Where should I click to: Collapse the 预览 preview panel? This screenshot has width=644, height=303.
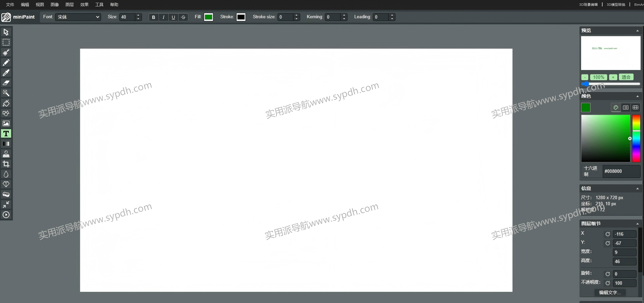pyautogui.click(x=638, y=30)
